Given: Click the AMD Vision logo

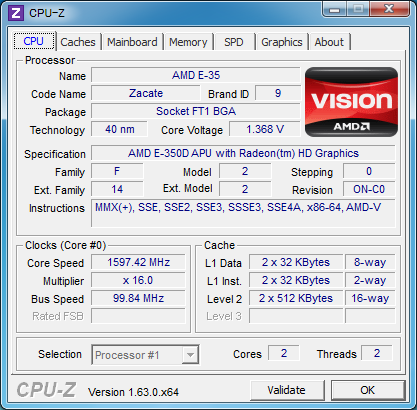Looking at the screenshot, I should (x=351, y=102).
